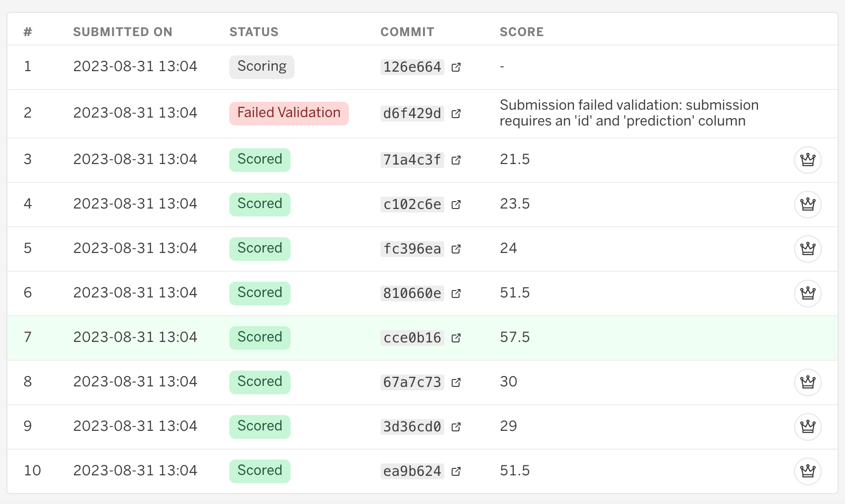The height and width of the screenshot is (504, 845).
Task: Click external link icon beside commit ea9b624
Action: pyautogui.click(x=456, y=471)
